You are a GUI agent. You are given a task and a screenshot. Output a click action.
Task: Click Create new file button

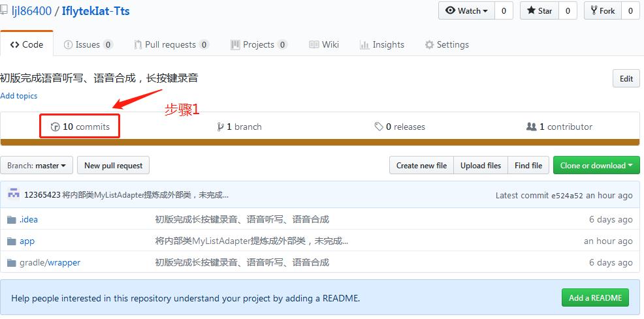click(421, 165)
